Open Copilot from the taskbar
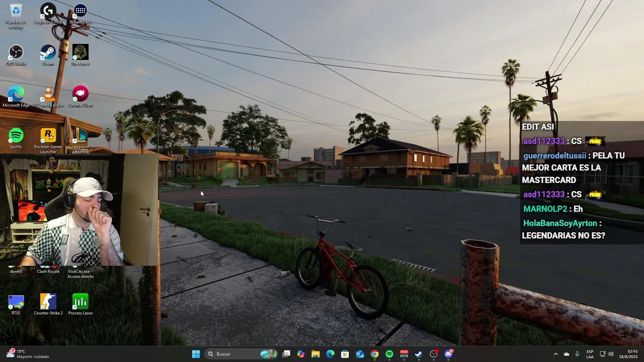Image resolution: width=644 pixels, height=362 pixels. (x=301, y=354)
